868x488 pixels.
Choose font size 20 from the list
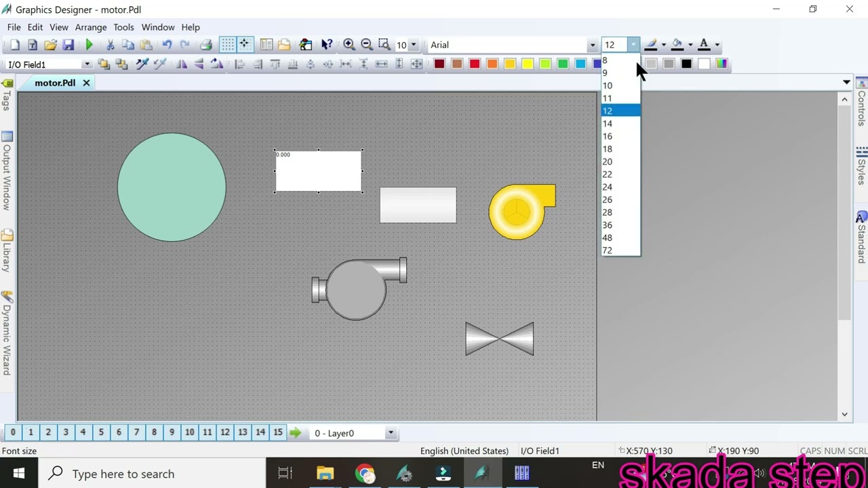pyautogui.click(x=620, y=161)
